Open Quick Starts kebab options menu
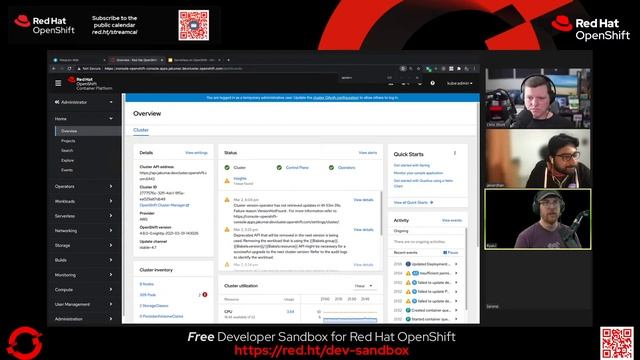Viewport: 640px width, 360px height. tap(455, 153)
